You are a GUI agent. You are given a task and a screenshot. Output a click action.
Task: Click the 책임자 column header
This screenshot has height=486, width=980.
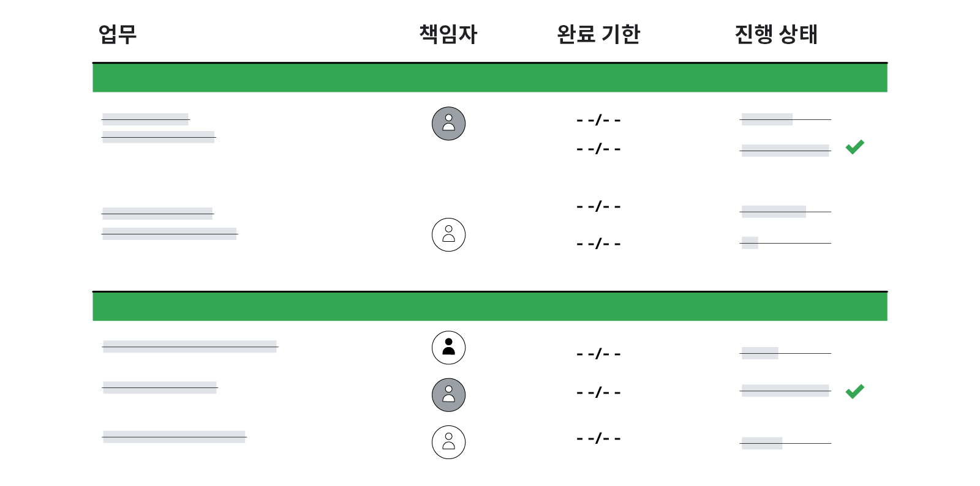[448, 34]
